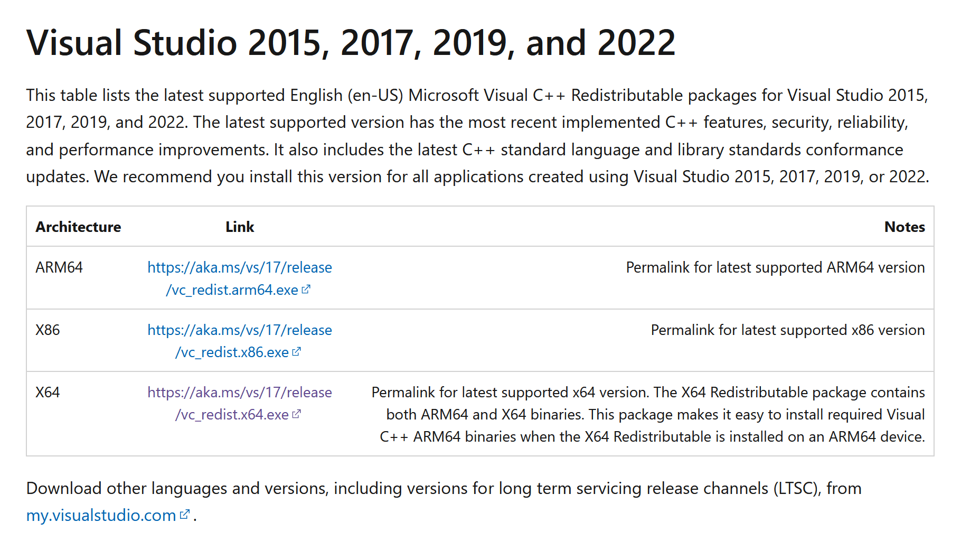980x541 pixels.
Task: Open the X86 vc_redist.x86.exe download link
Action: 239,341
